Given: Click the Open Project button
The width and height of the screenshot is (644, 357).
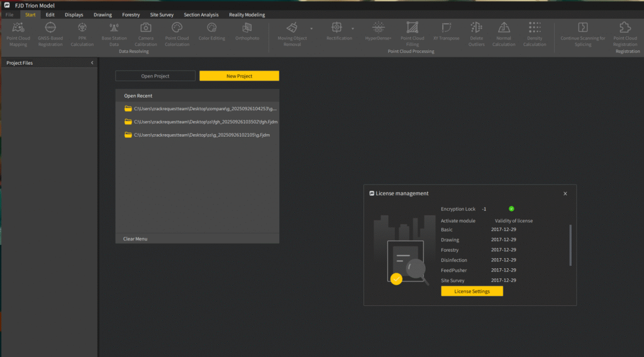Looking at the screenshot, I should click(x=155, y=76).
